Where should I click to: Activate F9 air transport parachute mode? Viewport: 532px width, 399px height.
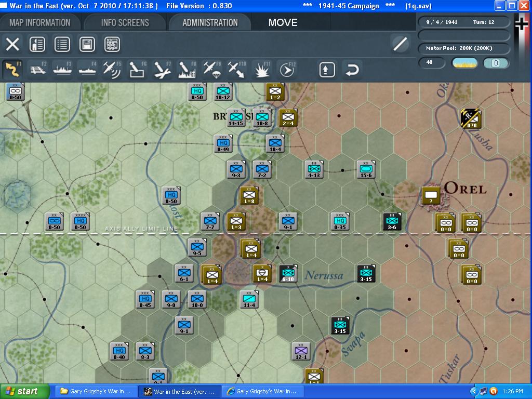click(x=212, y=70)
